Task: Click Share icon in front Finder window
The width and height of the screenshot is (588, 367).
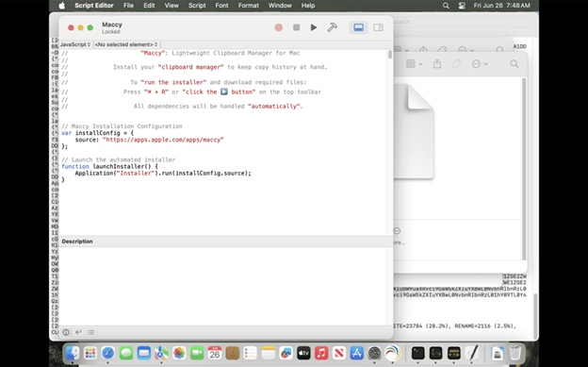Action: tap(437, 64)
